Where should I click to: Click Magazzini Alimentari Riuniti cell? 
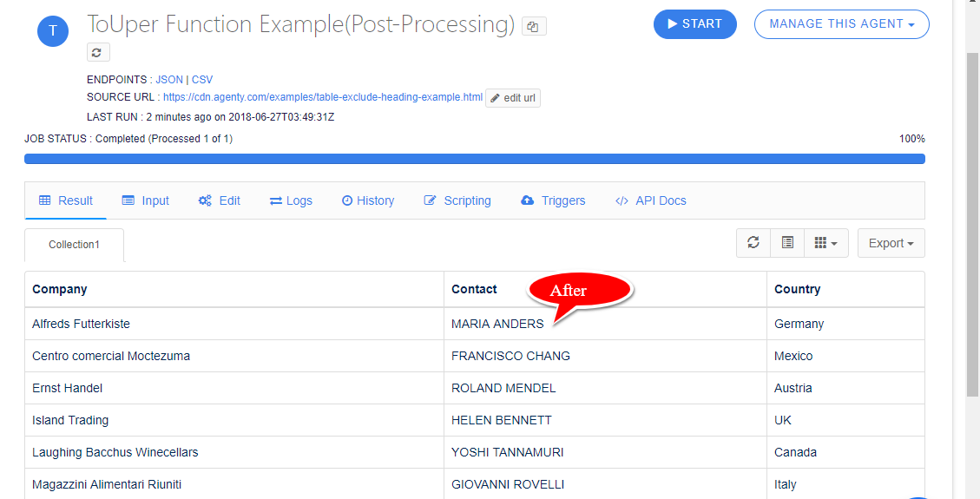(234, 484)
